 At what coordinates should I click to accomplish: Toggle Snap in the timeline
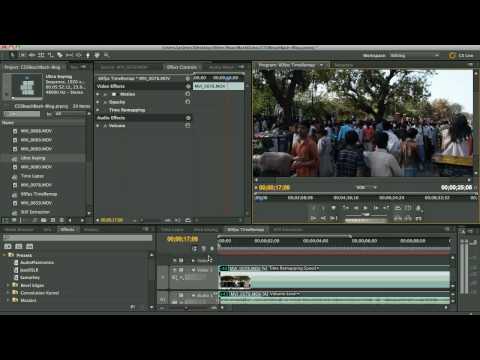point(195,249)
